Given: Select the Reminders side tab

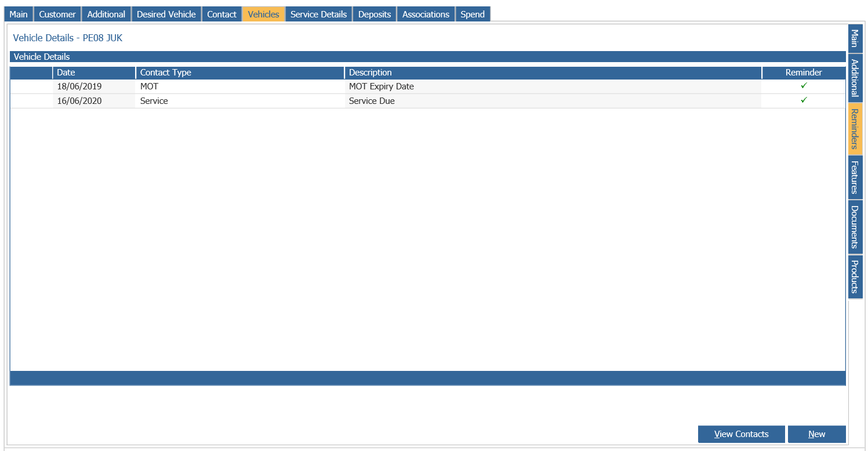Looking at the screenshot, I should click(x=855, y=129).
